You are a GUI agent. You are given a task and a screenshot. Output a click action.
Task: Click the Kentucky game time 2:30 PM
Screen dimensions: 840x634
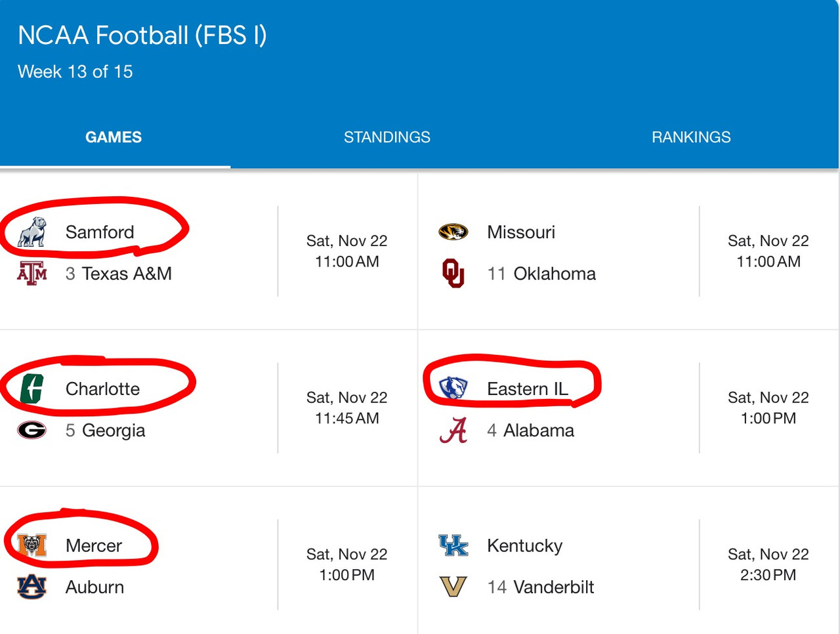point(768,575)
